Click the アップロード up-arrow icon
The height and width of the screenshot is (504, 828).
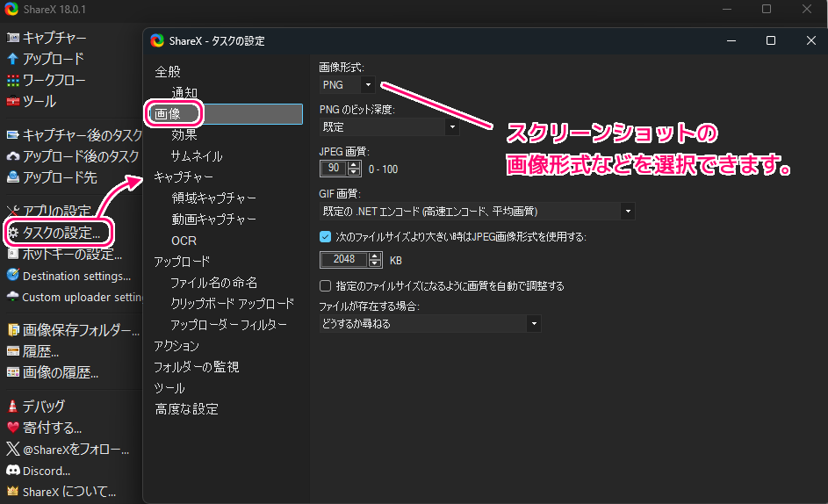pyautogui.click(x=12, y=59)
